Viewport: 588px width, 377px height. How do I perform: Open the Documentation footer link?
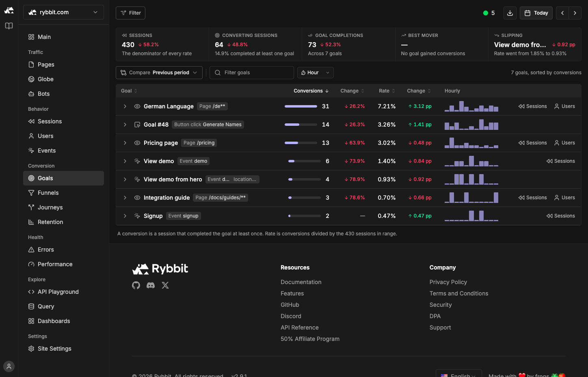(x=301, y=282)
